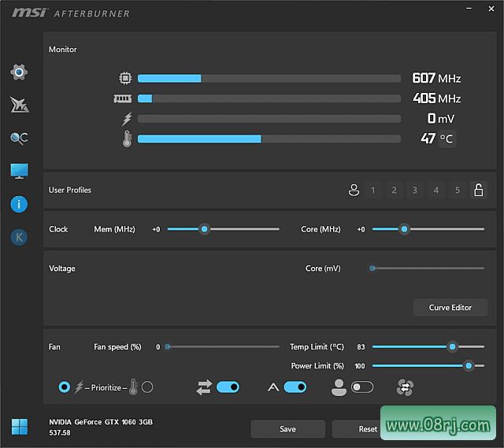Select the power prioritize radio button
The height and width of the screenshot is (448, 504).
(65, 387)
